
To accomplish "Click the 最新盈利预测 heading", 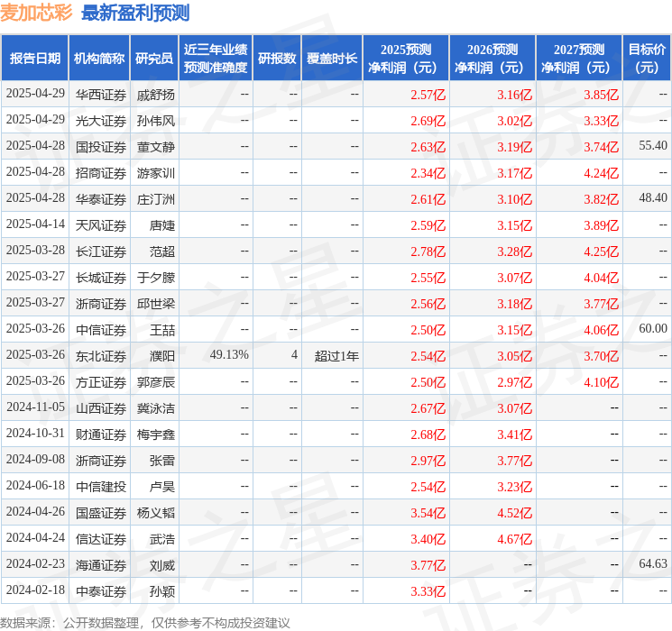I will (x=135, y=13).
